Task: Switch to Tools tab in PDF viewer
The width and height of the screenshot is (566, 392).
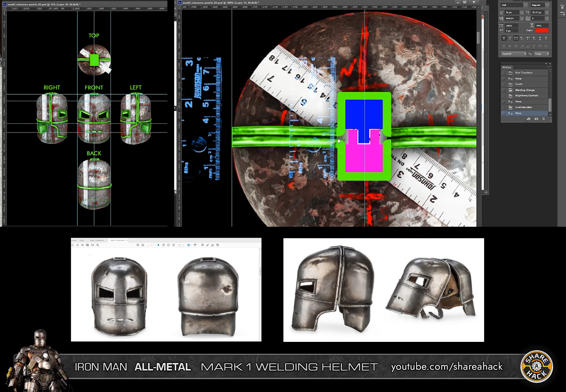Action: point(82,240)
